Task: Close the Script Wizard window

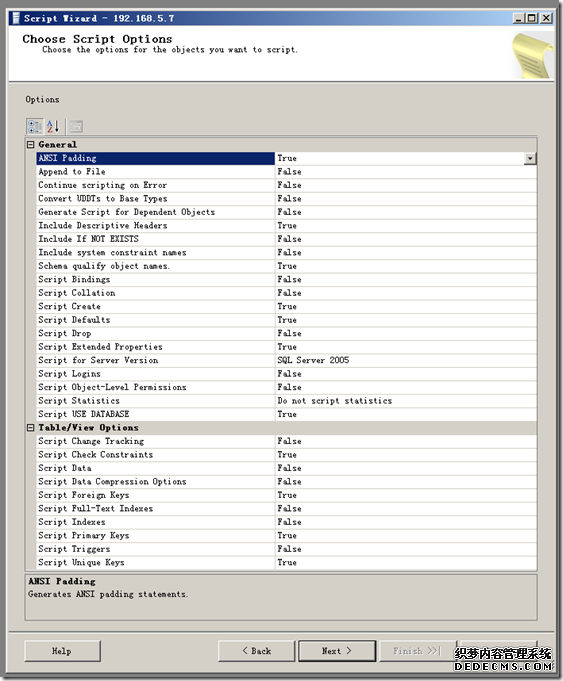Action: pyautogui.click(x=546, y=18)
